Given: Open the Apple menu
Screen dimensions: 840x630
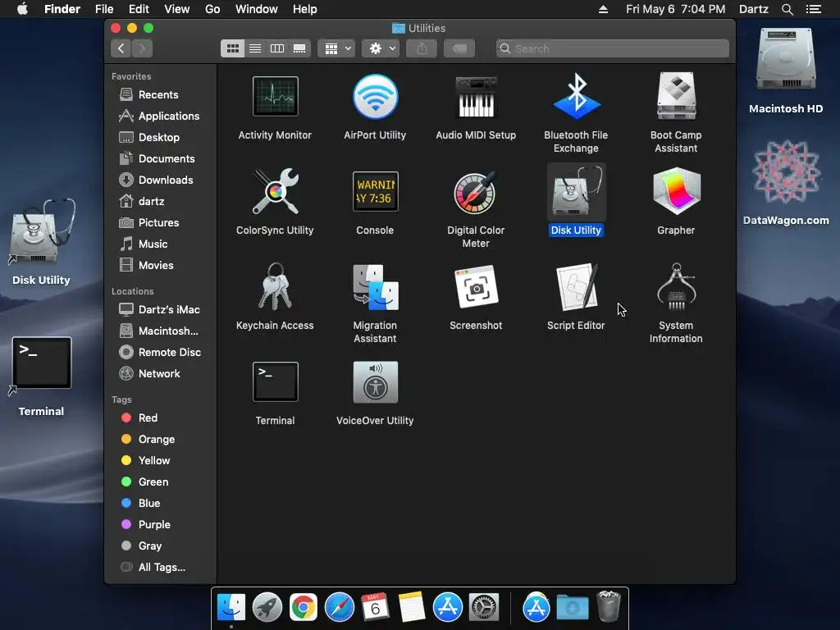Looking at the screenshot, I should [22, 8].
